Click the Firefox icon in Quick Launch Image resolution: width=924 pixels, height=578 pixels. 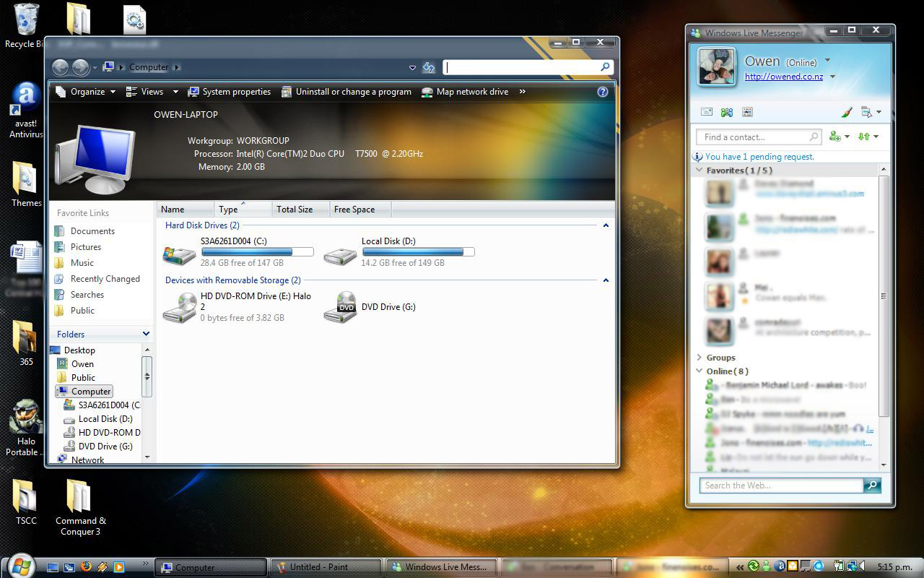pos(86,567)
